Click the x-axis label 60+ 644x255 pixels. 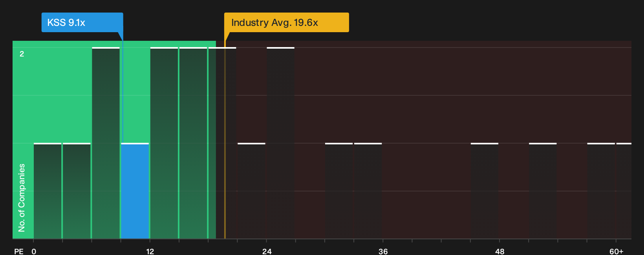point(616,251)
